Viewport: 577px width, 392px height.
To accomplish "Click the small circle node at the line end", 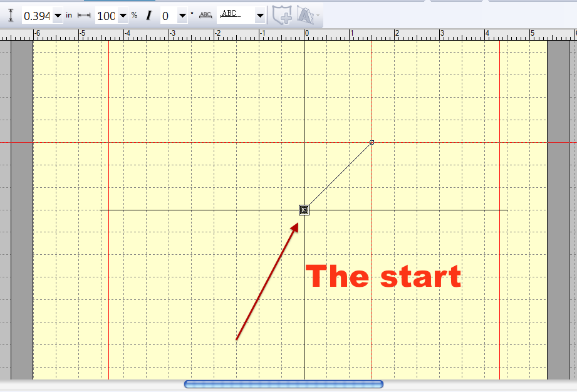I will 372,142.
